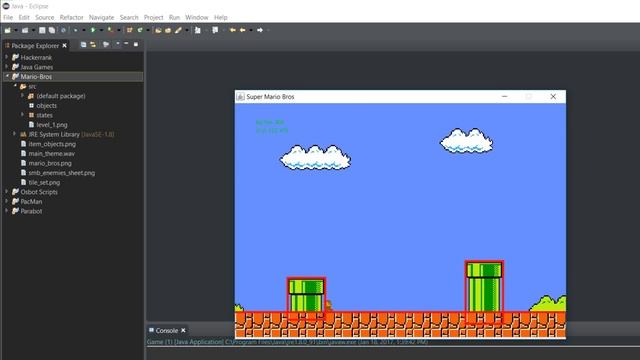Select the Console tab
The width and height of the screenshot is (640, 360).
[x=167, y=330]
